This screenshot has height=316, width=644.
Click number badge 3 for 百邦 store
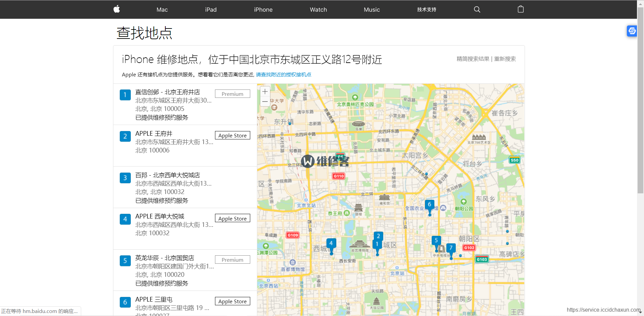[x=125, y=178]
